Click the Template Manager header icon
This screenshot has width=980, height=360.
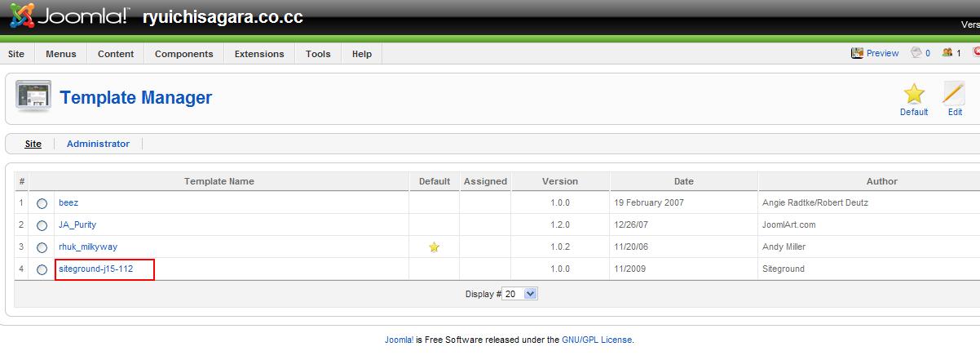point(33,97)
